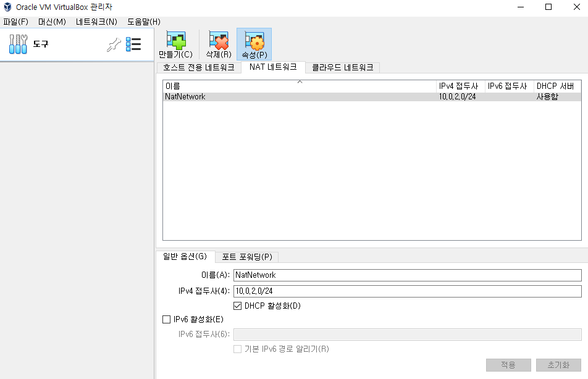Switch to 클라우드 네트워크 tab
The image size is (588, 379).
coord(343,67)
